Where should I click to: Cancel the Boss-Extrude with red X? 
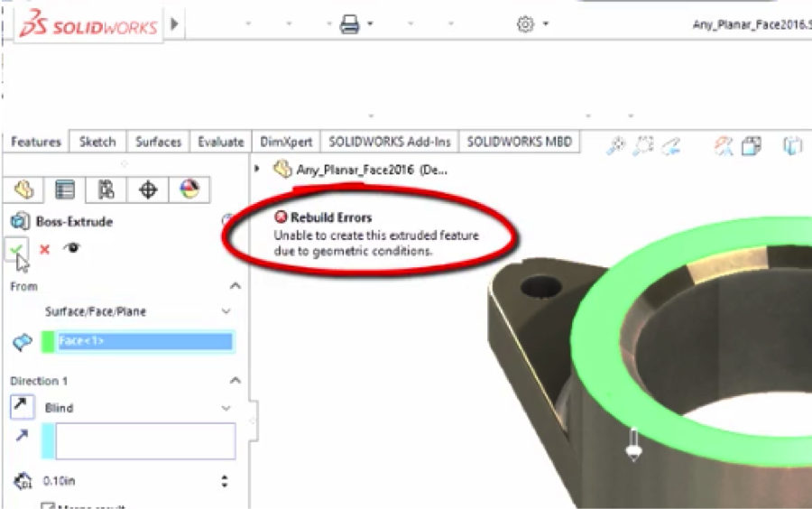[x=44, y=249]
